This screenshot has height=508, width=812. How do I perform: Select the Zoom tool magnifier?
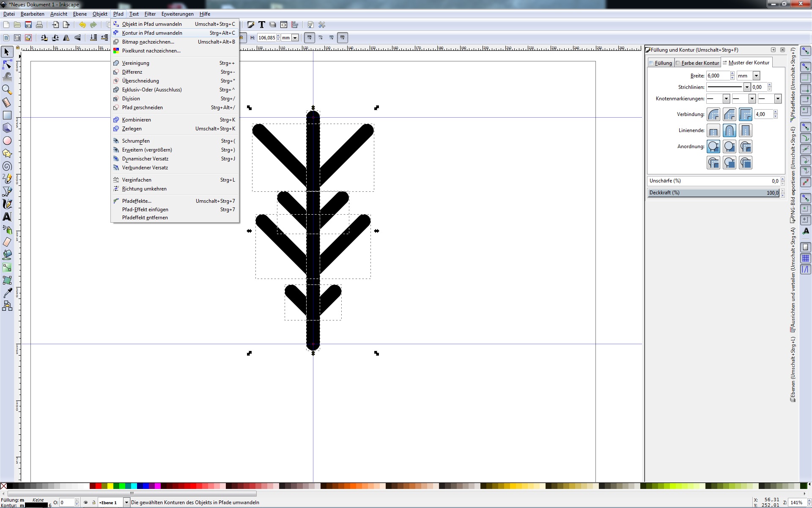(x=7, y=90)
